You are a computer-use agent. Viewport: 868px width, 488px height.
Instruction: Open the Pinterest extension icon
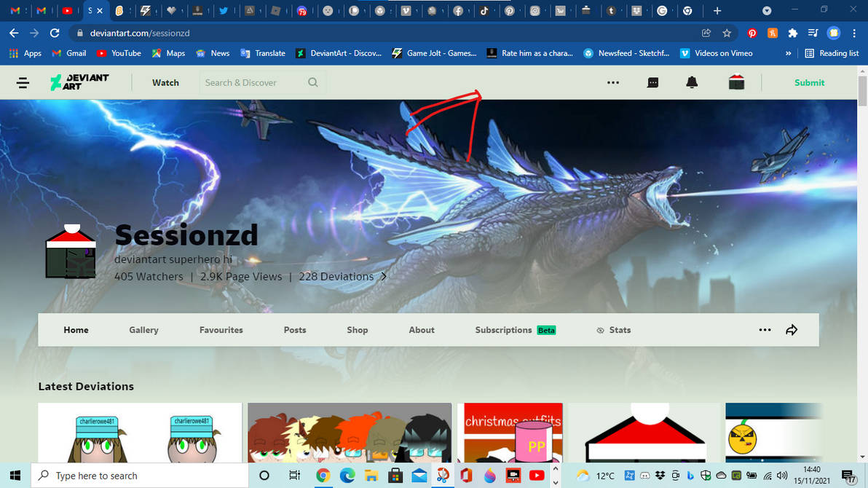click(751, 34)
